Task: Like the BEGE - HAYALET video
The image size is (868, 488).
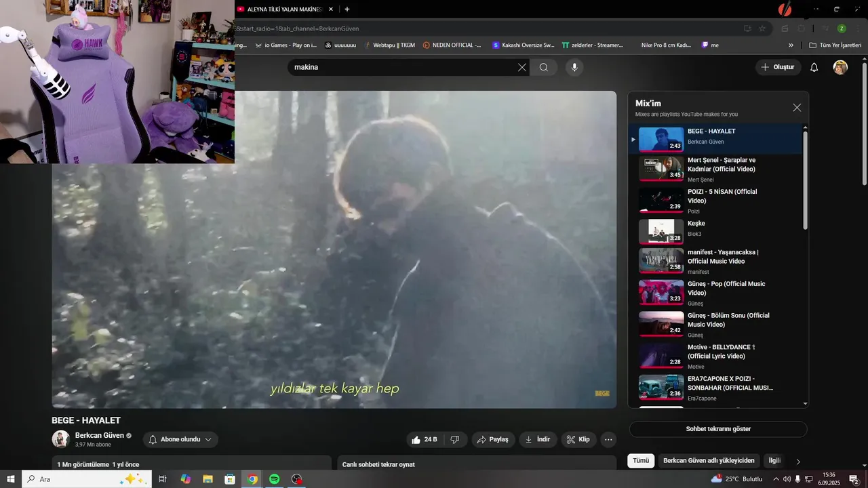Action: click(x=425, y=439)
